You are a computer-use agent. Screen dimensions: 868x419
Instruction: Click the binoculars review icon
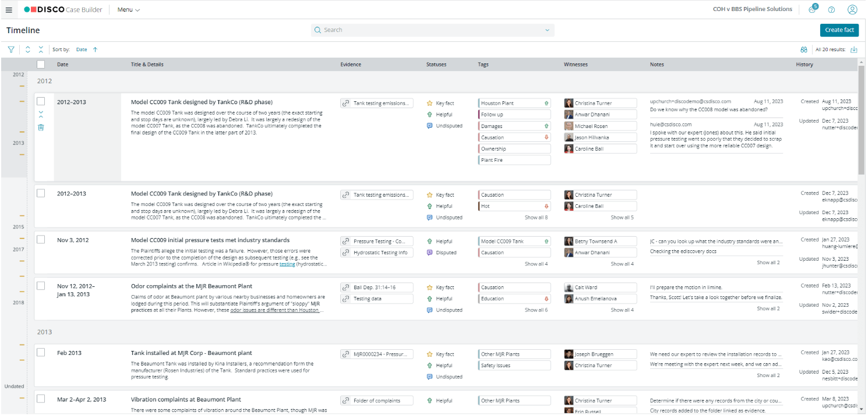tap(803, 49)
